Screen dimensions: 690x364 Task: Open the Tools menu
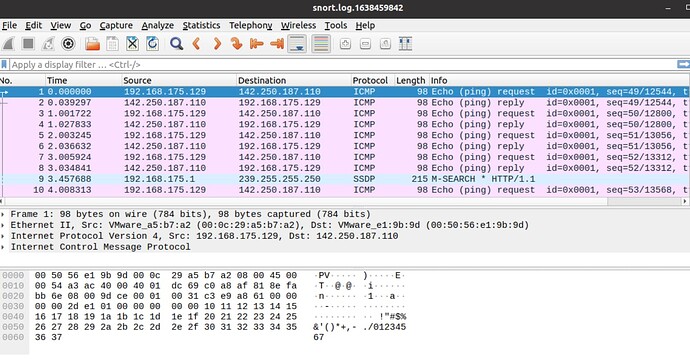pyautogui.click(x=336, y=26)
